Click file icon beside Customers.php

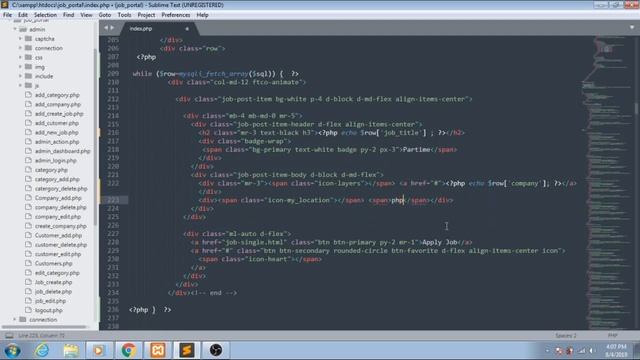28,263
